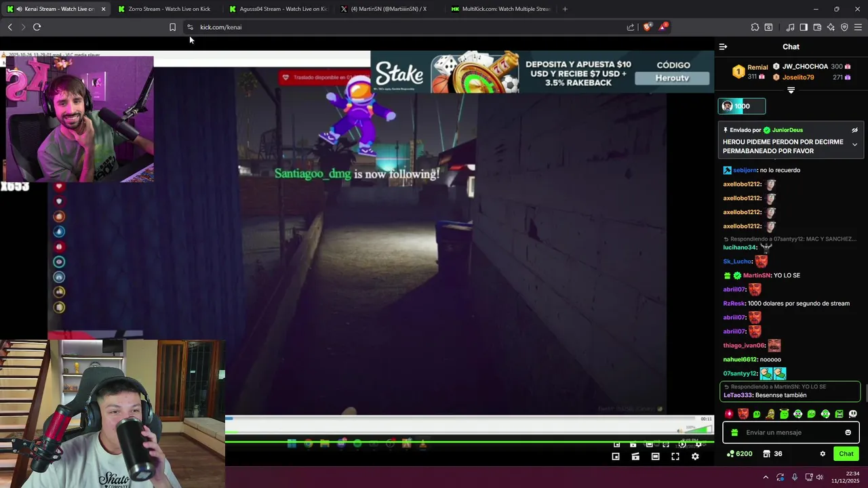Viewport: 868px width, 488px height.
Task: Open the emoji picker smiley icon
Action: (848, 432)
